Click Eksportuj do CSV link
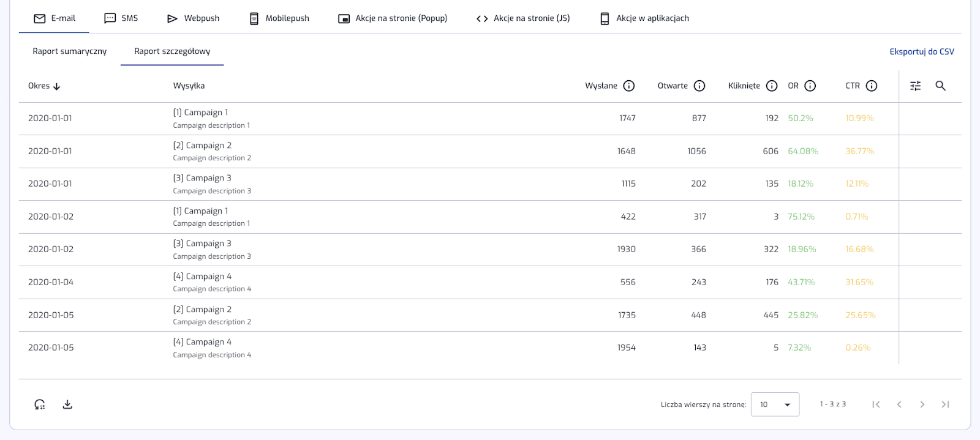This screenshot has height=440, width=980. [x=921, y=51]
